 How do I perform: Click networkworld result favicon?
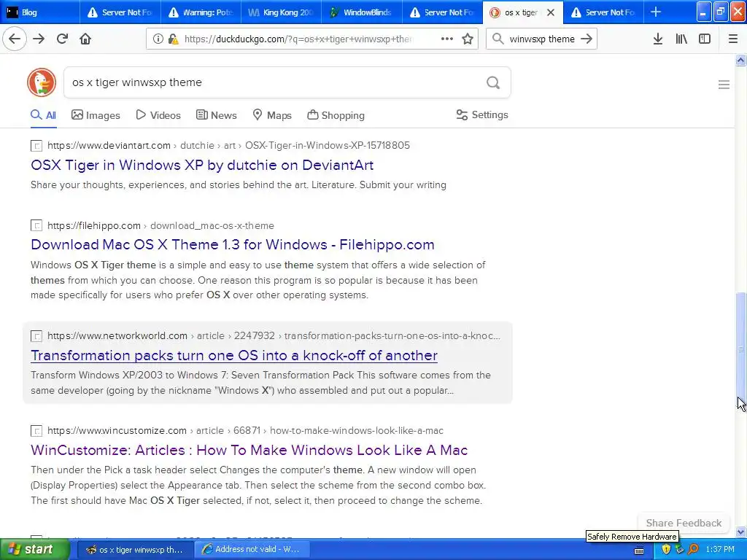36,336
